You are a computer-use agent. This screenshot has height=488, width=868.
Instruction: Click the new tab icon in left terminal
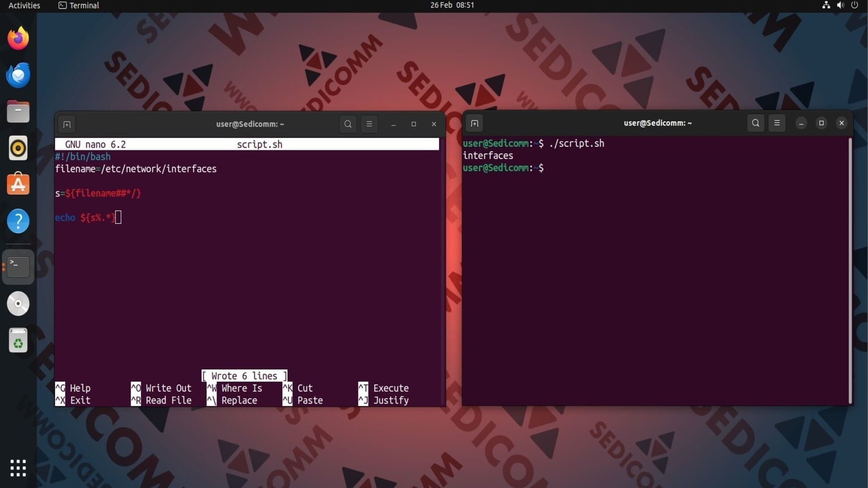click(67, 124)
